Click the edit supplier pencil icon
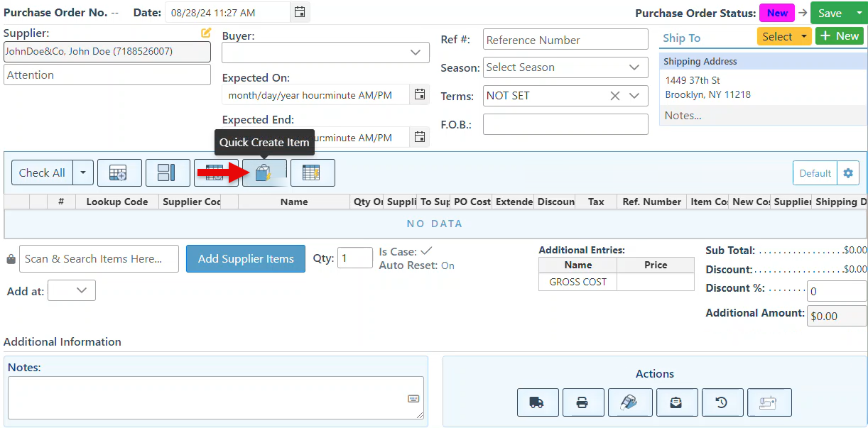Image resolution: width=868 pixels, height=428 pixels. point(206,33)
